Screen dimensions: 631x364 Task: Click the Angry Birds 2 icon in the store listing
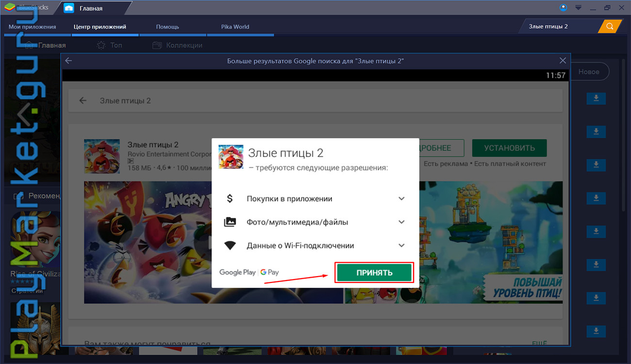click(x=102, y=157)
